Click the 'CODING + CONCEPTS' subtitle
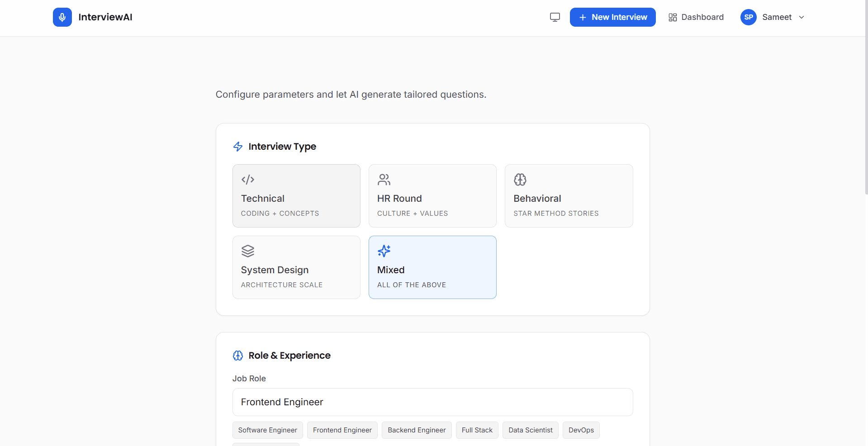868x446 pixels. point(280,214)
